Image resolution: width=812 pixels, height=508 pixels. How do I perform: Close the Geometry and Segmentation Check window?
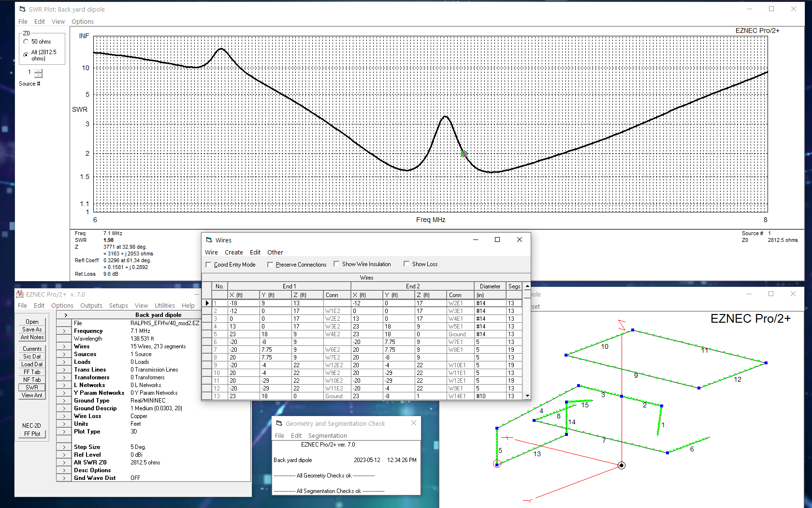click(x=413, y=423)
